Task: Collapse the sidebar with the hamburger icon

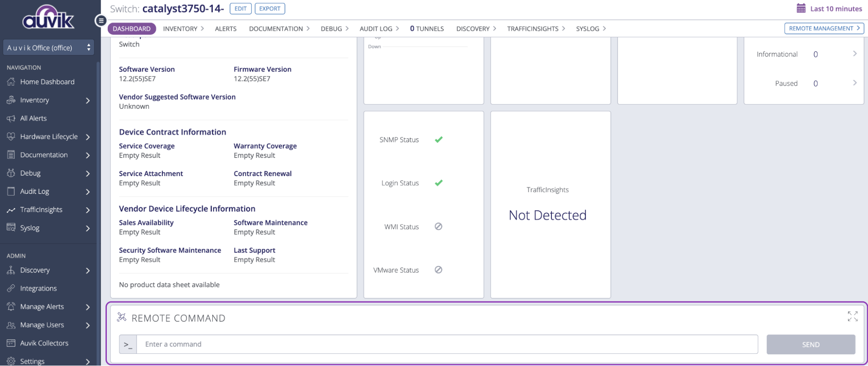Action: click(101, 20)
